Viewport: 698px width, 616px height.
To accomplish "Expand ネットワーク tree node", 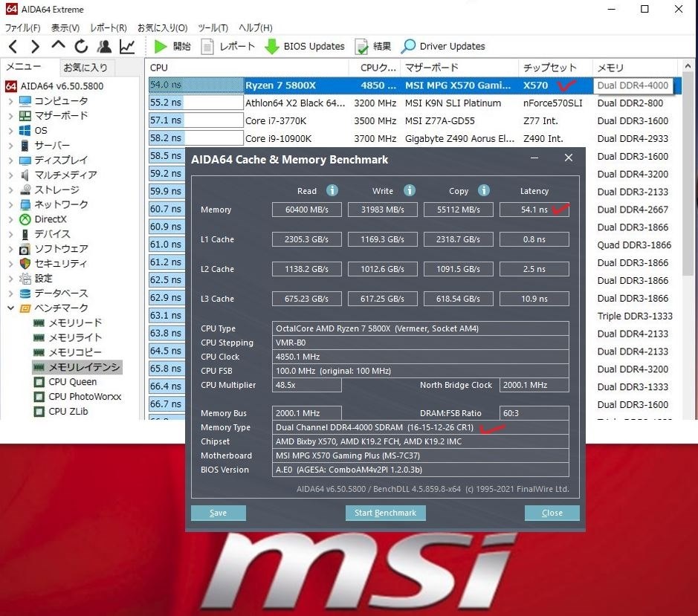I will 10,204.
